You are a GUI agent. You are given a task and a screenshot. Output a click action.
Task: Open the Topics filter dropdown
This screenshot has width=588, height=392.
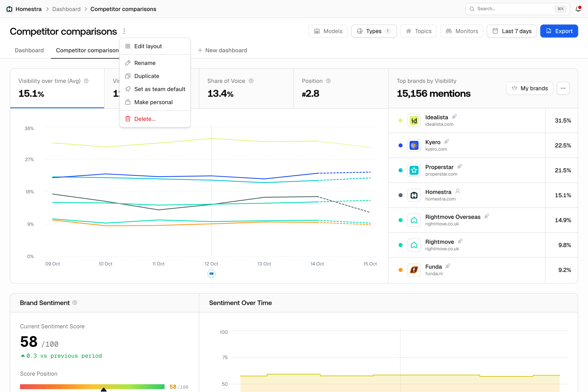pos(419,31)
